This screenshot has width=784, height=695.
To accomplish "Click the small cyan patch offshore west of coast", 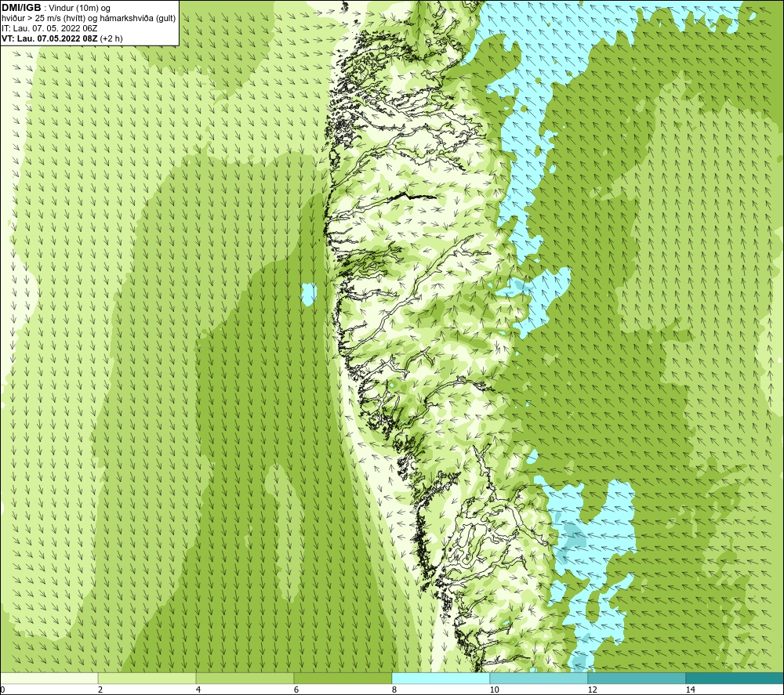I will coord(309,294).
